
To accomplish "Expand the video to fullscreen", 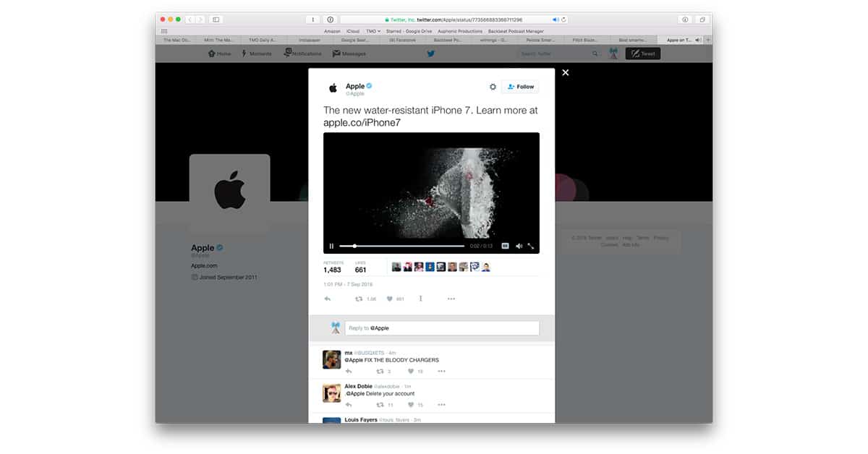I will click(x=531, y=247).
